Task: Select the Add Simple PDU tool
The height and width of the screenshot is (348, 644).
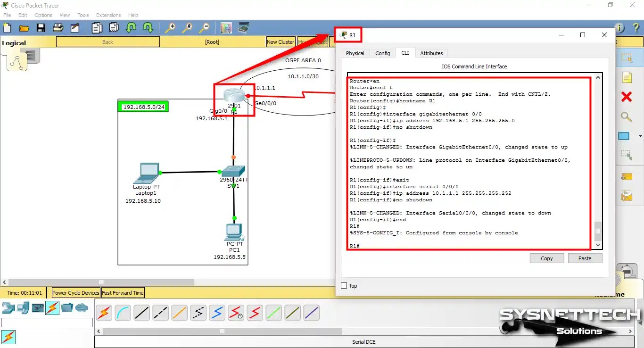Action: 627,176
